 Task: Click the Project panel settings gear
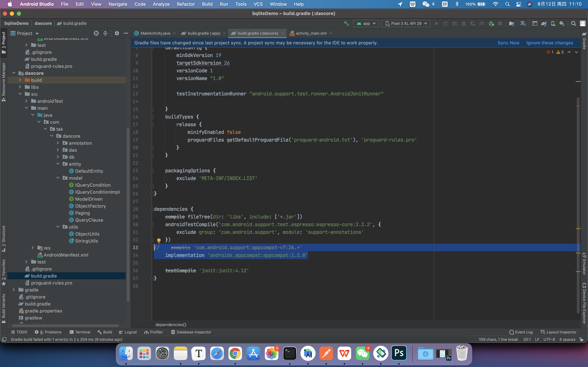click(x=117, y=33)
